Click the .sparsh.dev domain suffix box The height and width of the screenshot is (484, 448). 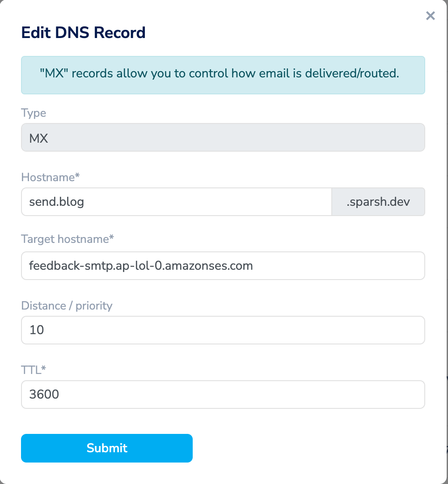tap(378, 201)
